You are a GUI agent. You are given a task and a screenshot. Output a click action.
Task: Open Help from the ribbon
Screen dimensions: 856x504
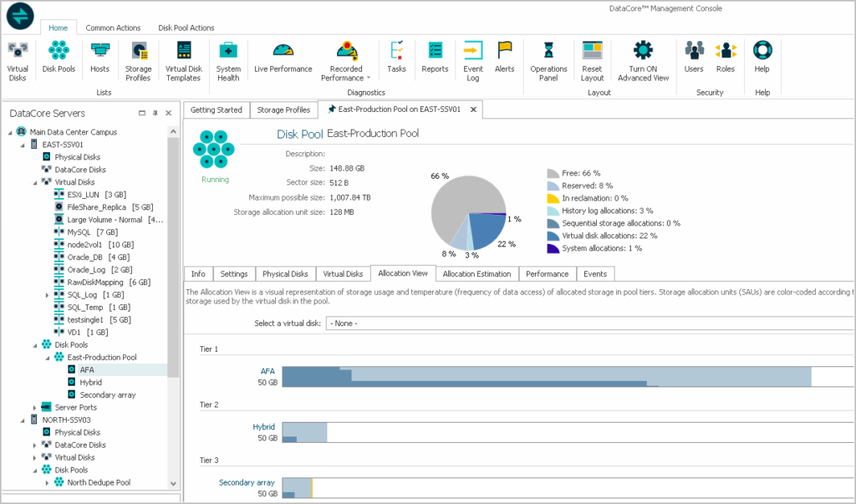point(762,59)
